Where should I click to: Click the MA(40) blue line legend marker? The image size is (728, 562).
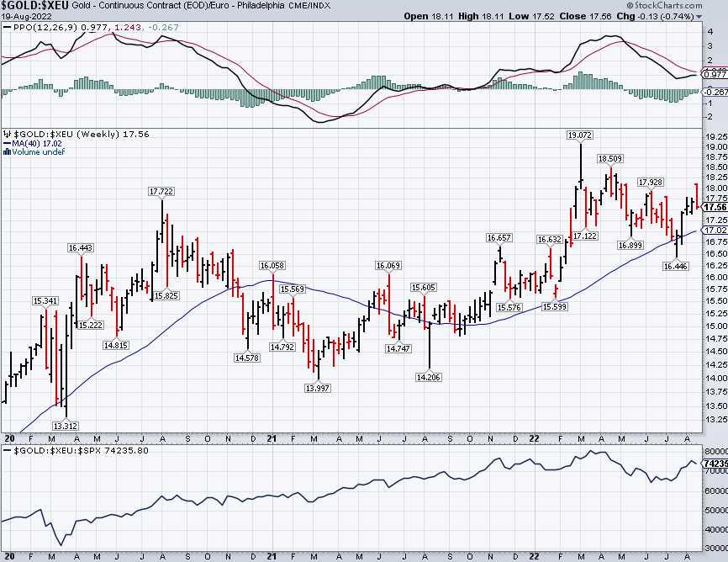[4, 143]
